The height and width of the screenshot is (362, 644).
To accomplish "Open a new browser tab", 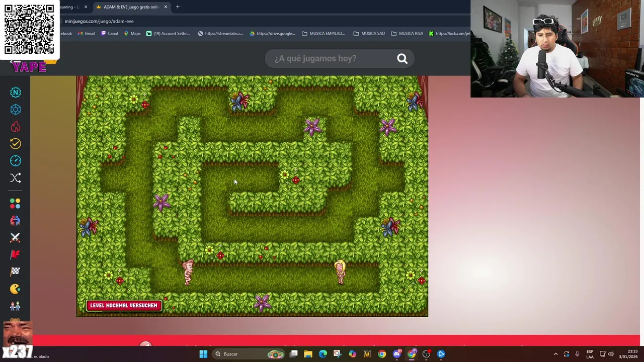I will (x=178, y=7).
